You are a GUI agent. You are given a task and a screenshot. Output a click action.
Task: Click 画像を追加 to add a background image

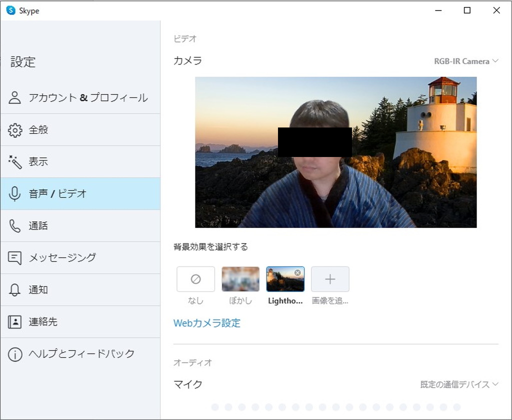330,279
